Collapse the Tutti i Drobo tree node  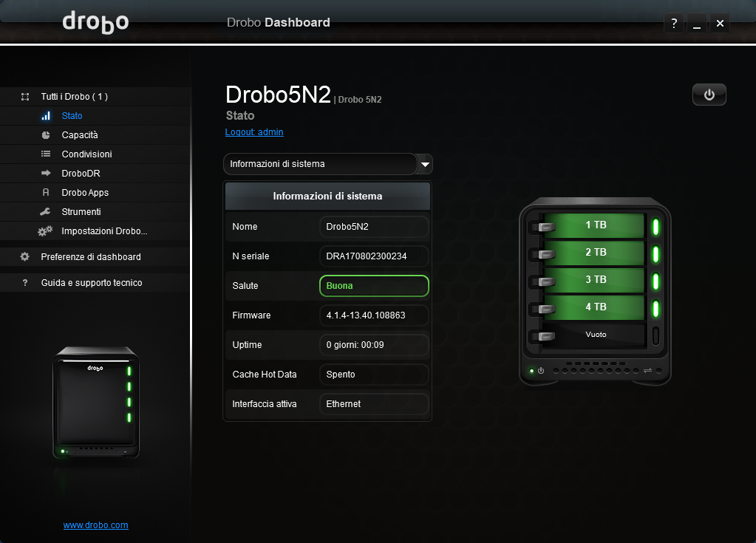point(25,97)
